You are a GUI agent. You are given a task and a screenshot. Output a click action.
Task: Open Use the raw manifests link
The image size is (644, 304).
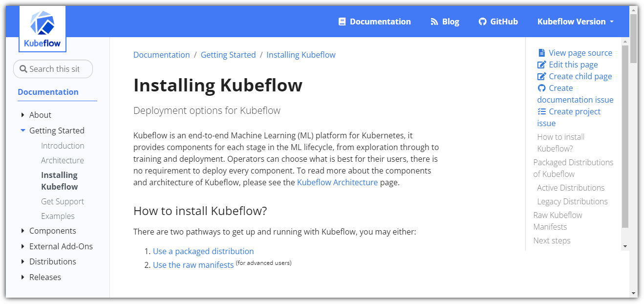tap(193, 265)
